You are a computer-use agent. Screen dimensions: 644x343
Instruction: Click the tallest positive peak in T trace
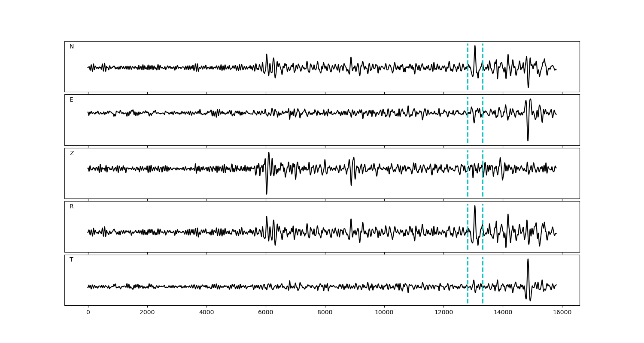coord(528,259)
